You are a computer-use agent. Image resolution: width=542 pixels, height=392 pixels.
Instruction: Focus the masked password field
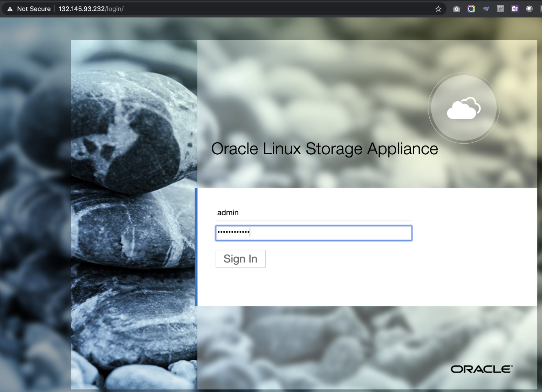click(313, 233)
